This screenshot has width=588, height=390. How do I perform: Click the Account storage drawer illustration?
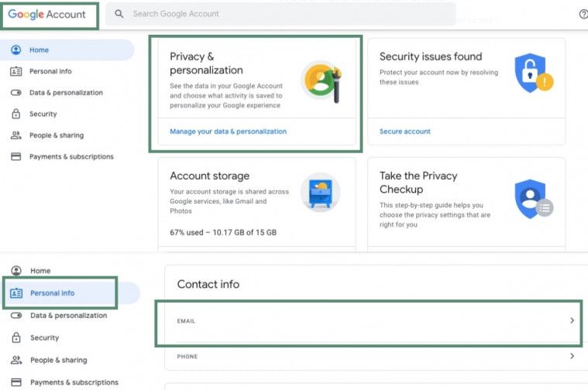(x=320, y=193)
